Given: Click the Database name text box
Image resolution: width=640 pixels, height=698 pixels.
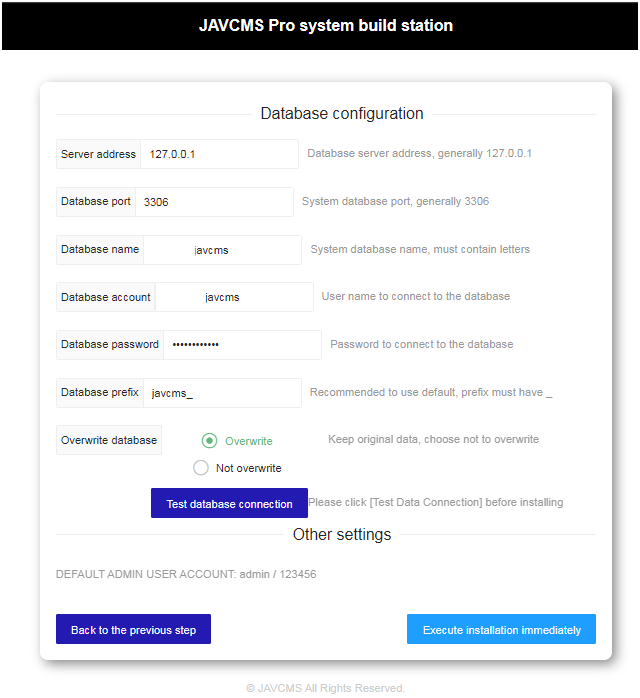Looking at the screenshot, I should pyautogui.click(x=221, y=250).
